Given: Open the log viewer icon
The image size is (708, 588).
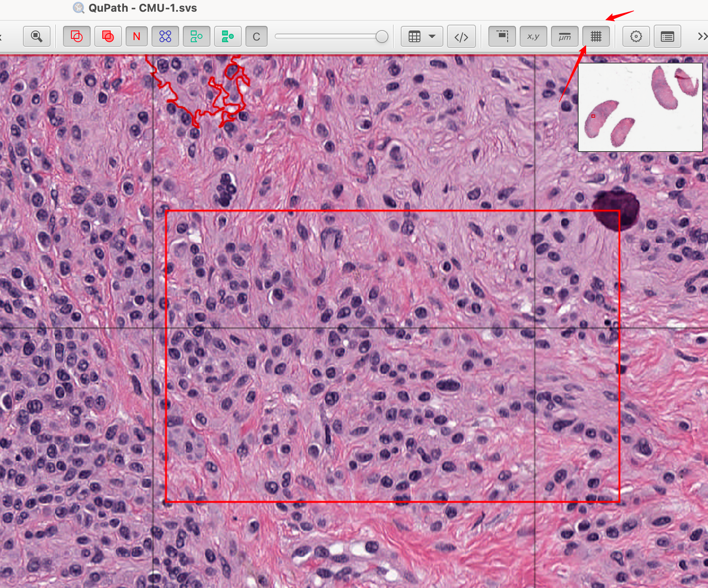Looking at the screenshot, I should click(x=668, y=37).
